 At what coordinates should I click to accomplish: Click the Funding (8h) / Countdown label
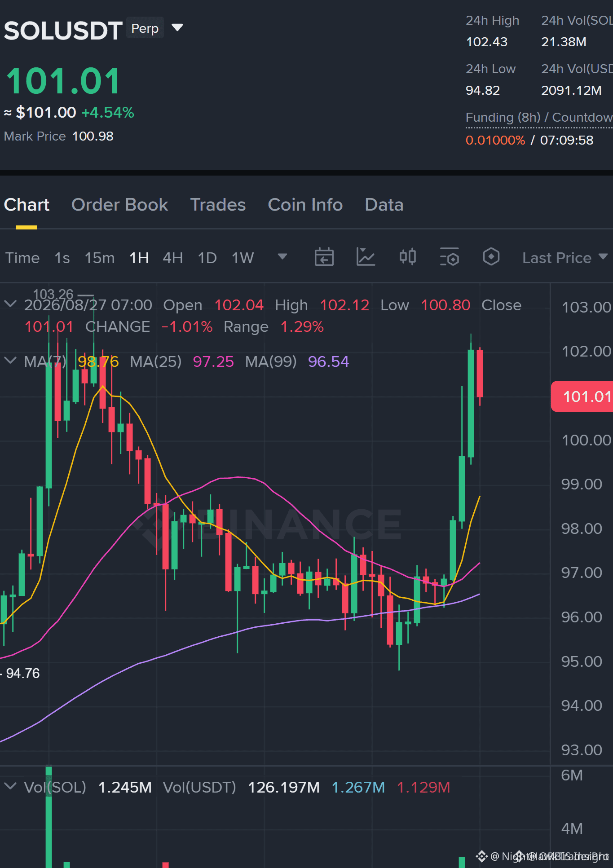[x=539, y=118]
